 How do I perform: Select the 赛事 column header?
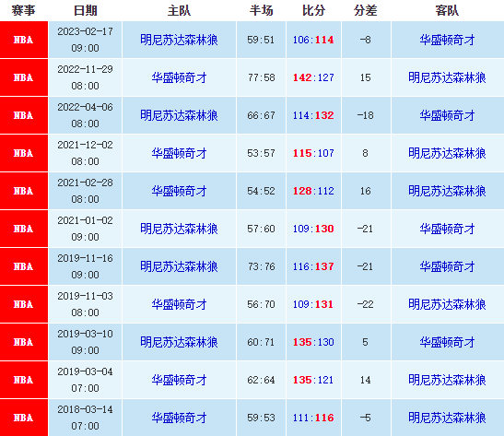[23, 10]
